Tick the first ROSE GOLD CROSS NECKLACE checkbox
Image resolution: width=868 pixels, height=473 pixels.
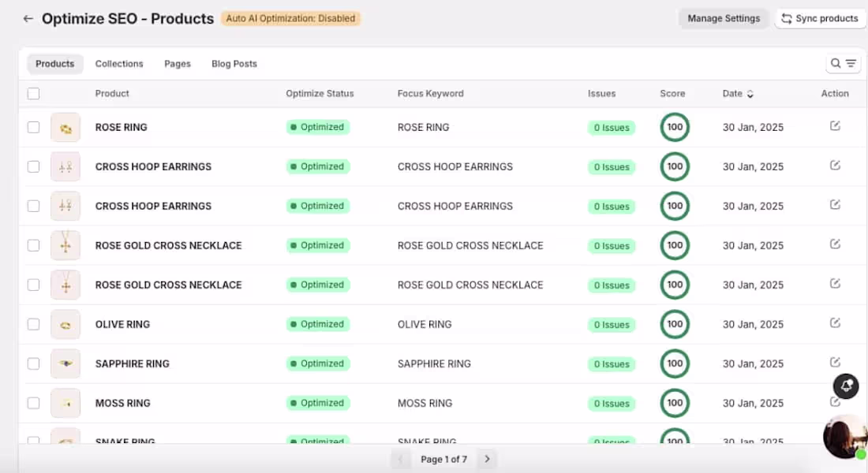point(34,245)
